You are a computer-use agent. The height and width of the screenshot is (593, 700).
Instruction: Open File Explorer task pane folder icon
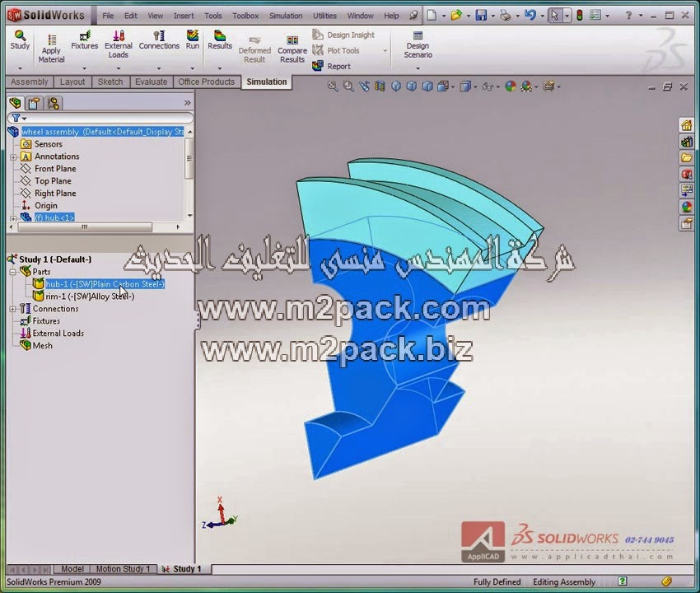coord(687,157)
